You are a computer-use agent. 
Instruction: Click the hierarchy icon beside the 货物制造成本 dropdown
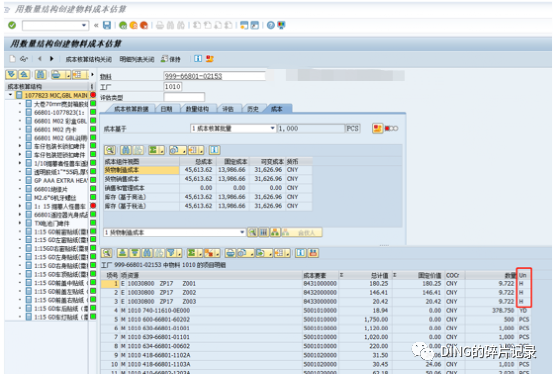tap(275, 232)
